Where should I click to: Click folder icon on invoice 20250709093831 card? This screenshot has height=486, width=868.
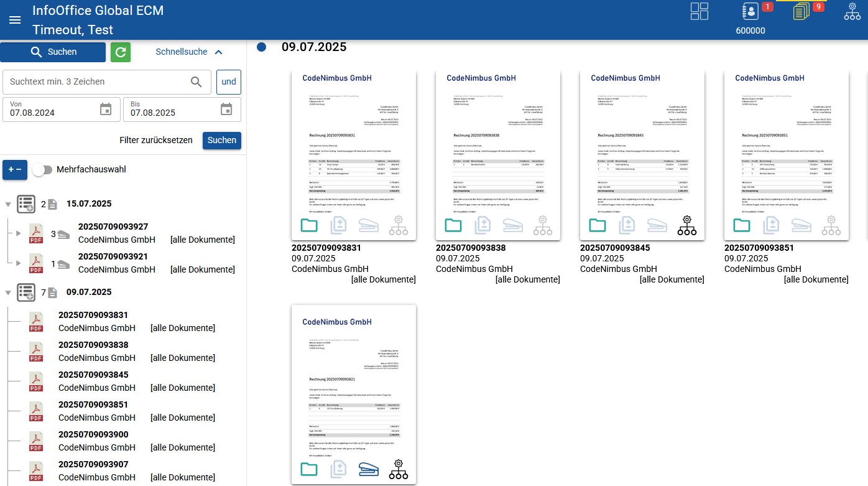(309, 225)
